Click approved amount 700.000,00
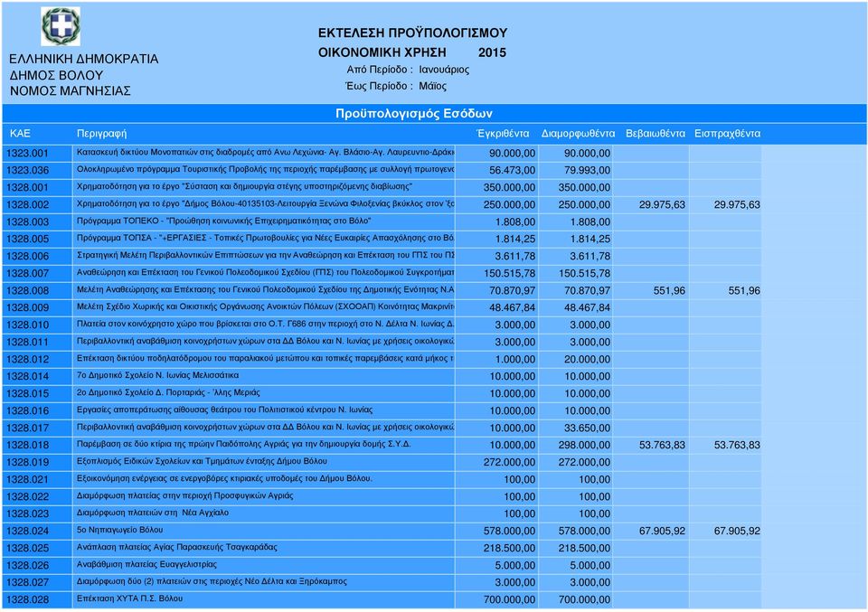 509,598
